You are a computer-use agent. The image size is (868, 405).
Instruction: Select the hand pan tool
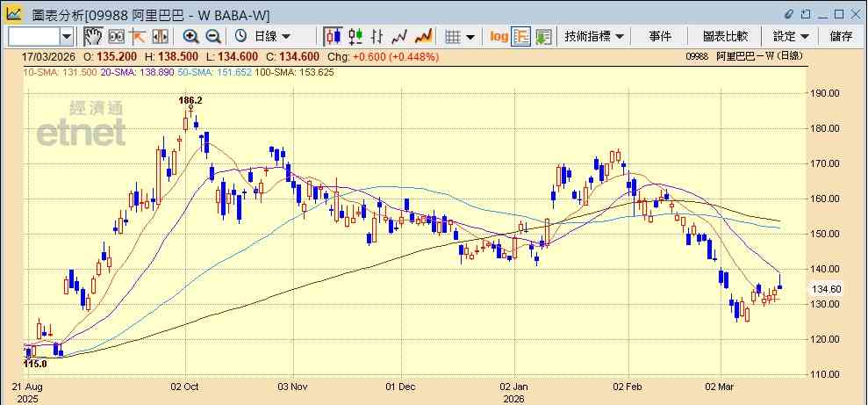pyautogui.click(x=94, y=37)
